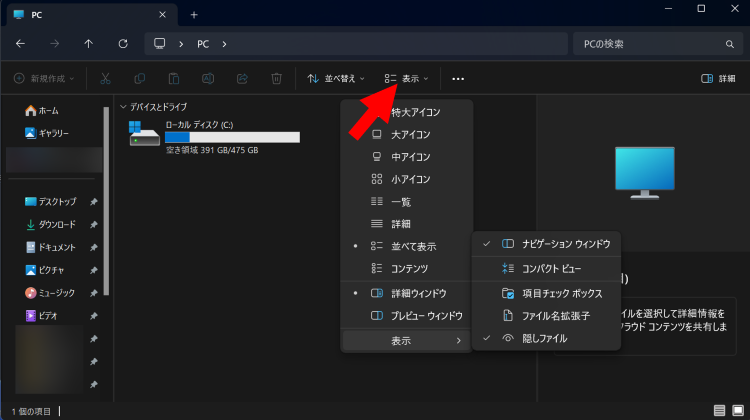Image resolution: width=750 pixels, height=420 pixels.
Task: Open ミュージック folder in sidebar
Action: click(50, 293)
